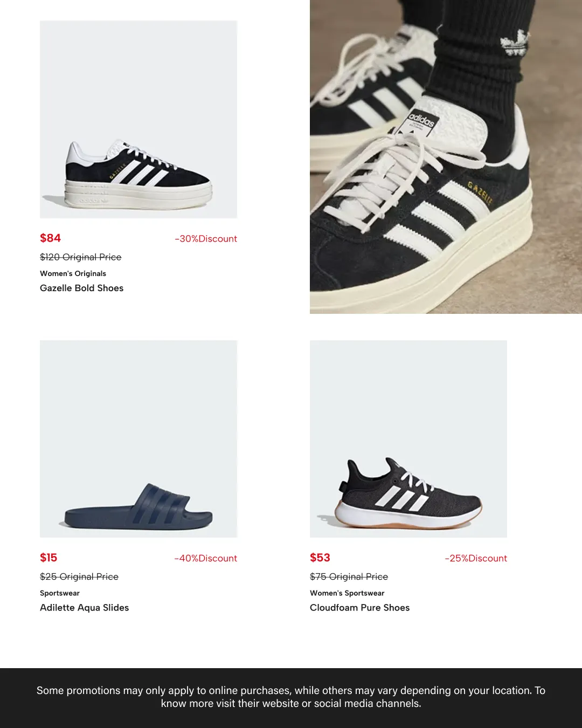
Task: Click the Gazelle Bold Shoes title
Action: pyautogui.click(x=82, y=288)
